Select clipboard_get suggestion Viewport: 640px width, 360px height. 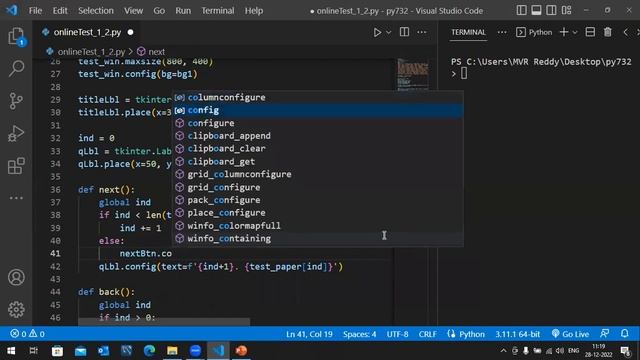[x=318, y=162]
